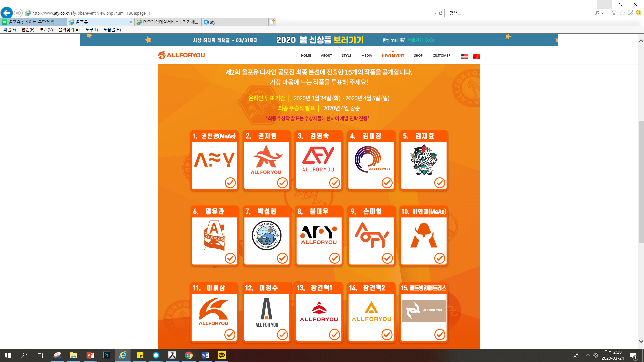Open File Explorer from taskbar

tap(74, 355)
